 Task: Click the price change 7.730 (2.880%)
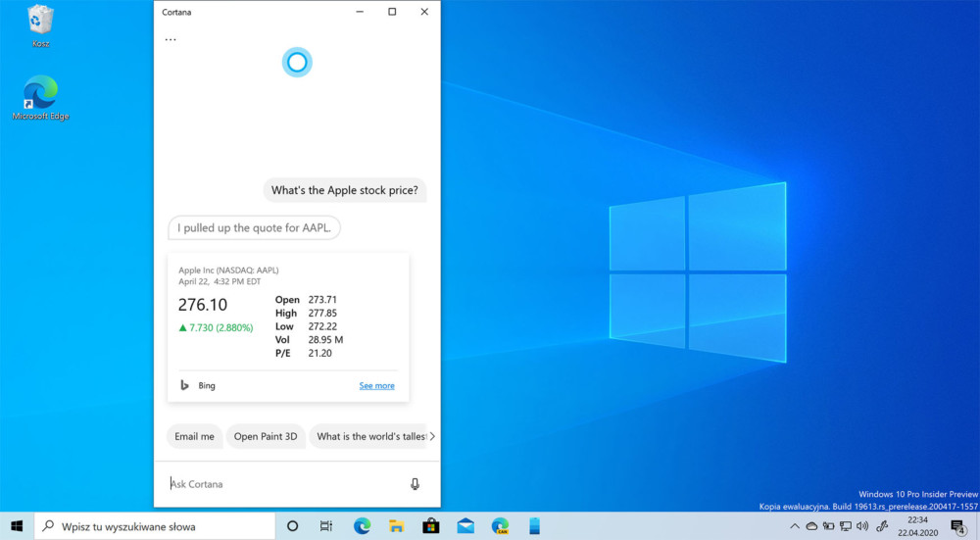point(216,327)
